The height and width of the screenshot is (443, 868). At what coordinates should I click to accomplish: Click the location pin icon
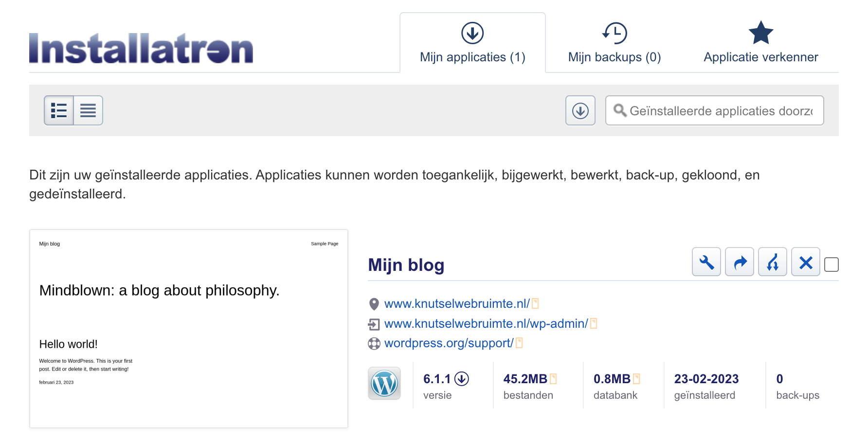pos(374,304)
